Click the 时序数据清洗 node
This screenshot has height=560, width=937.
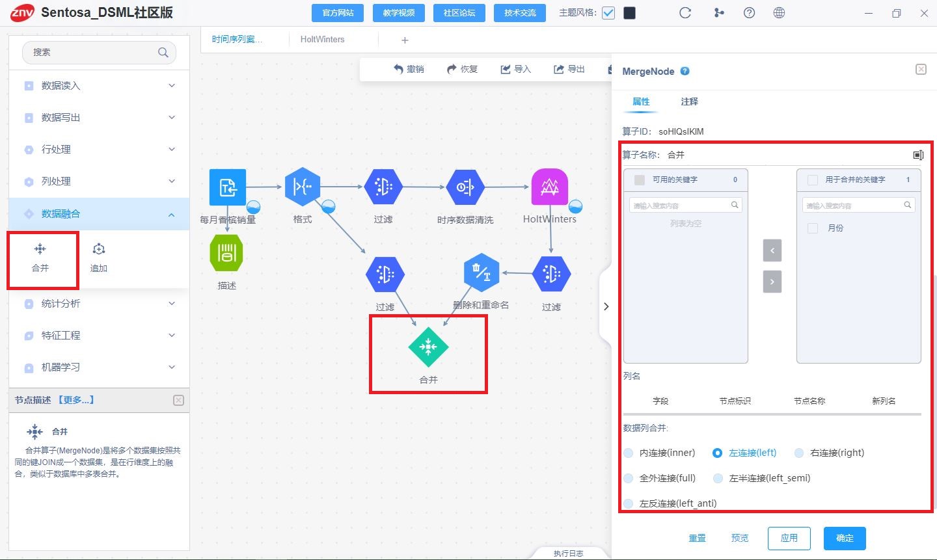click(x=465, y=187)
